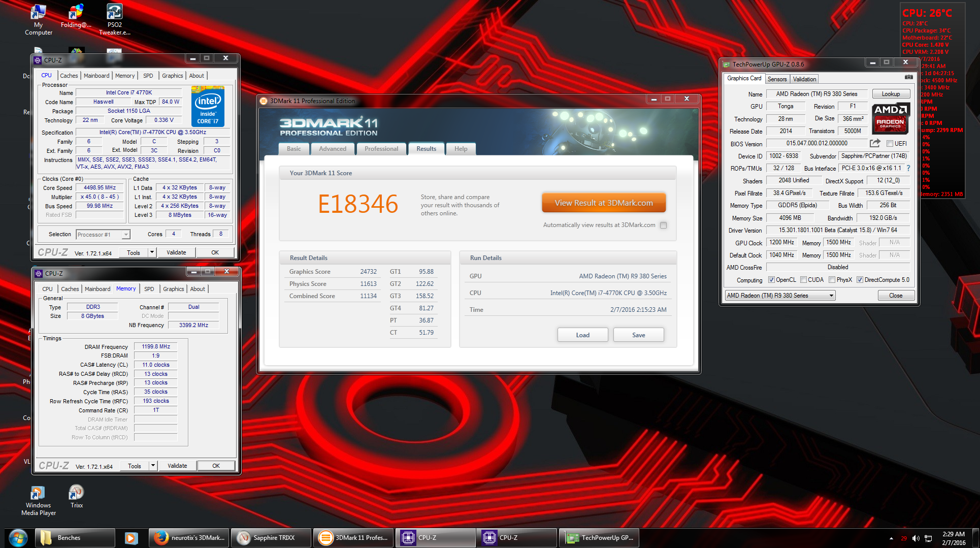
Task: Click Save button in Run Details
Action: [638, 335]
